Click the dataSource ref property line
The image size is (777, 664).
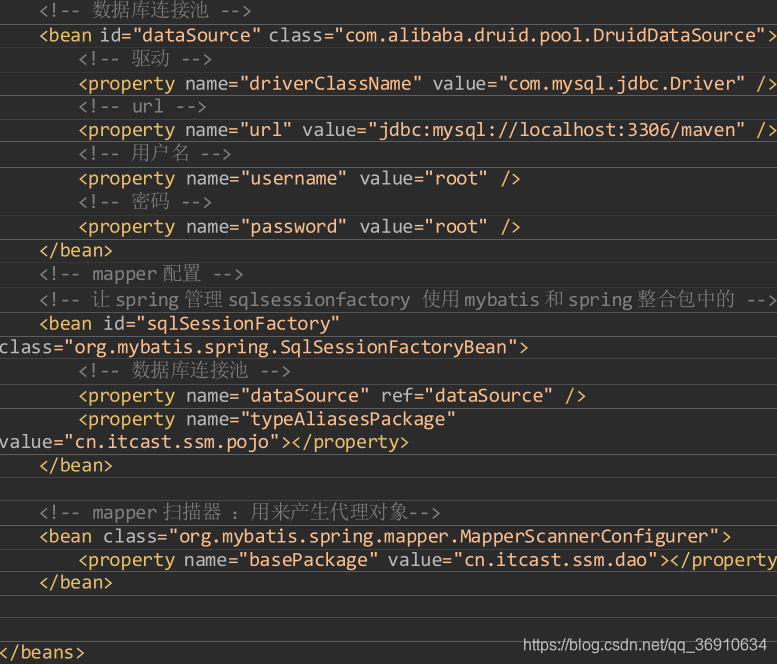pos(332,395)
